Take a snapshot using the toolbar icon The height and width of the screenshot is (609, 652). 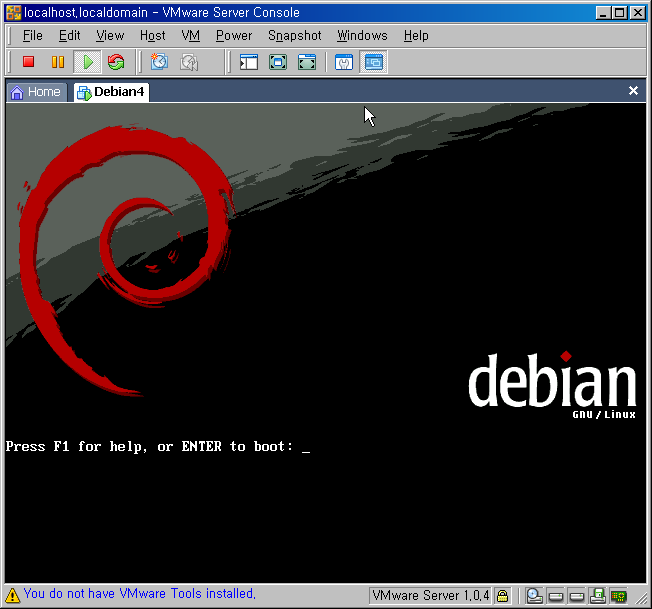click(x=159, y=62)
